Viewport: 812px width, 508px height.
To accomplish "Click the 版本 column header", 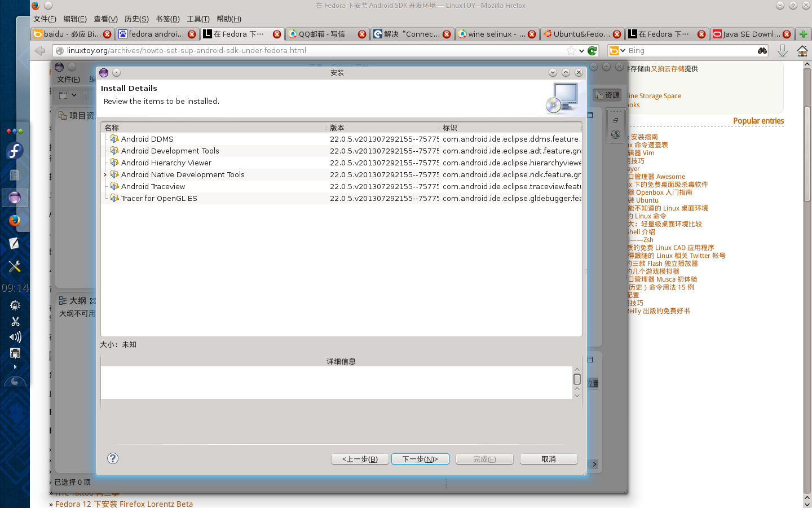I will point(382,128).
